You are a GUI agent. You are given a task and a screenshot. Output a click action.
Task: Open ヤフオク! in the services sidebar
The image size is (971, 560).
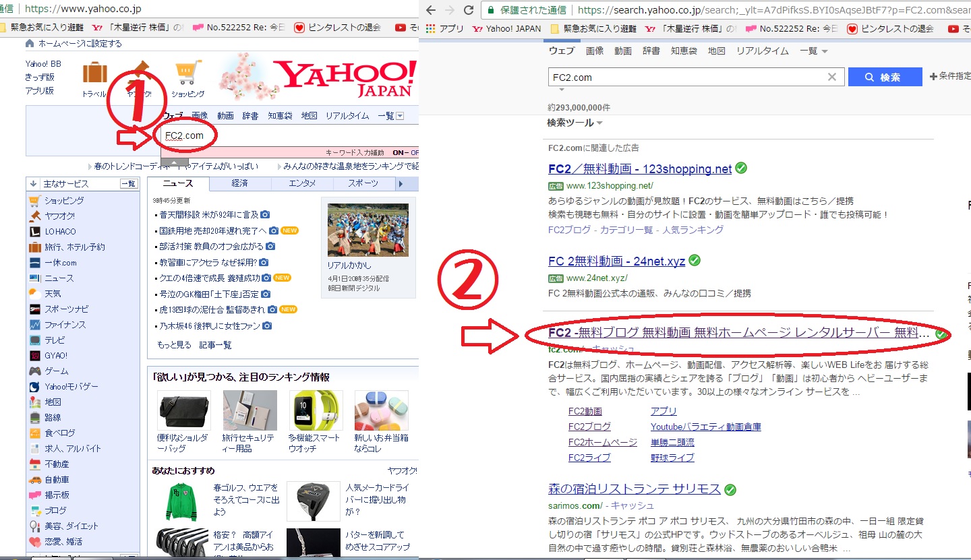59,216
